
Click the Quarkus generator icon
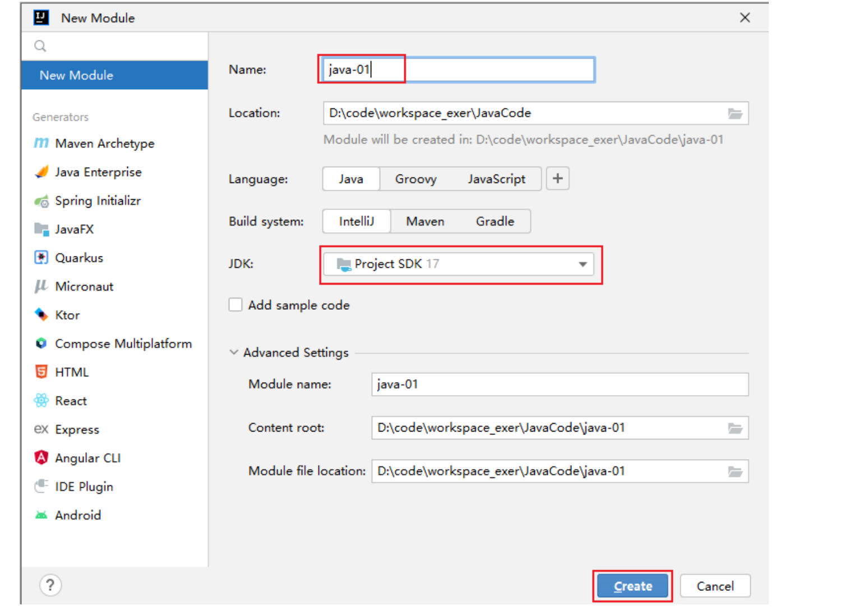coord(41,258)
